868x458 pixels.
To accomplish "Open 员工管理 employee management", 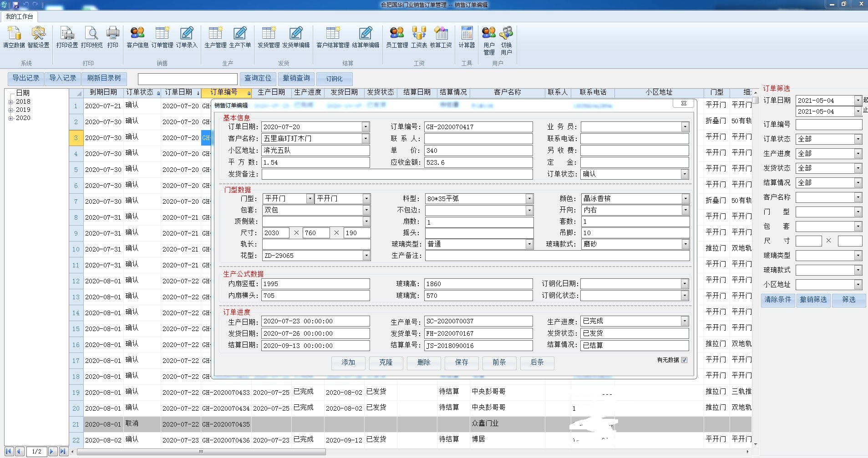I will 397,37.
